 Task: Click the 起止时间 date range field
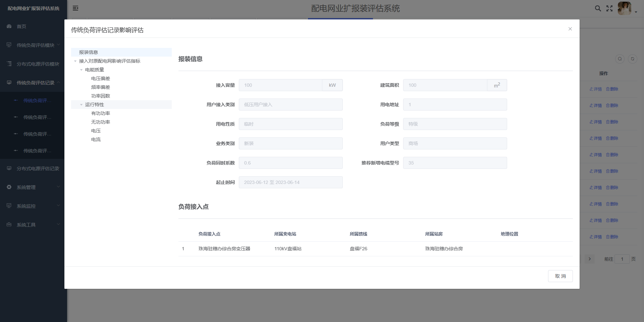pos(290,182)
